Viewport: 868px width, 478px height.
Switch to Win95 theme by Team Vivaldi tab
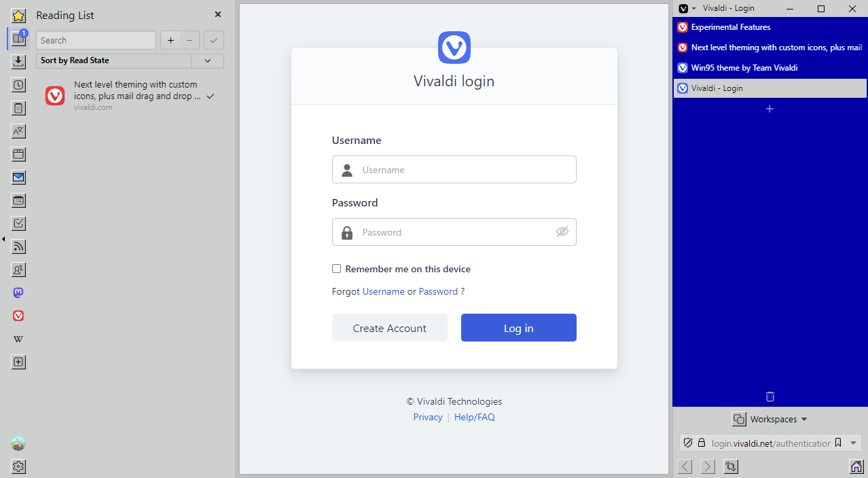(x=770, y=68)
